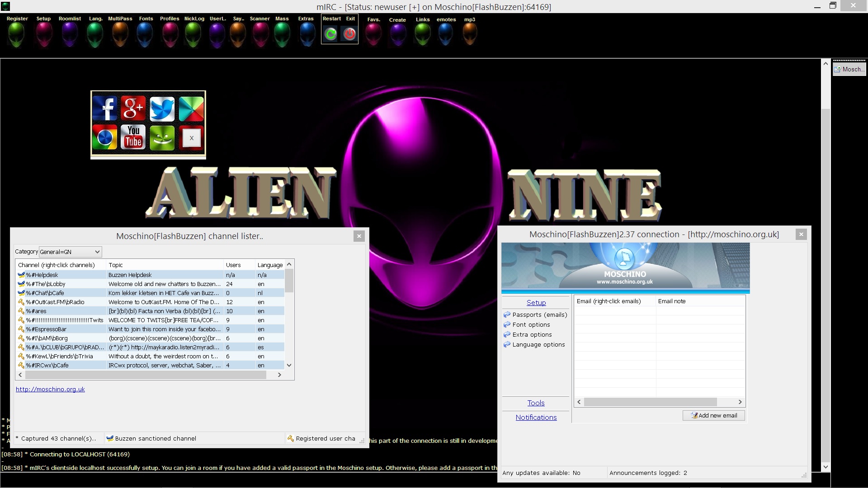868x488 pixels.
Task: Open the MultiPass alien icon
Action: click(x=120, y=34)
